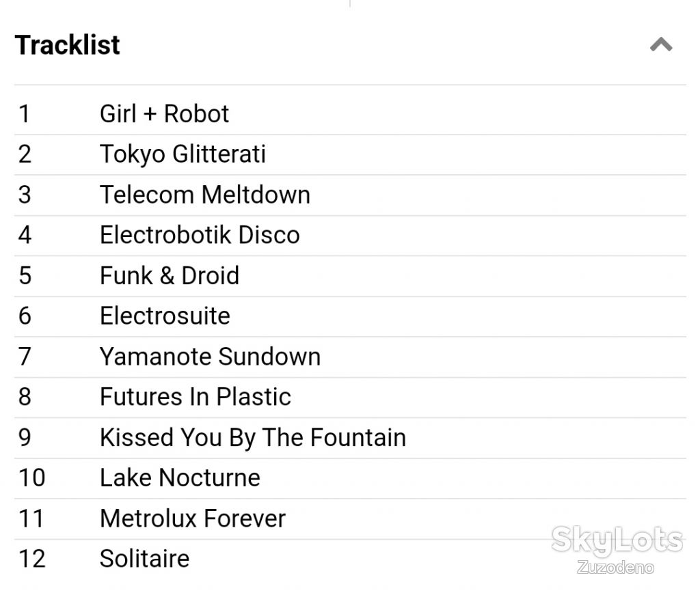Select track 2 Tokyo Glitterati

click(350, 154)
